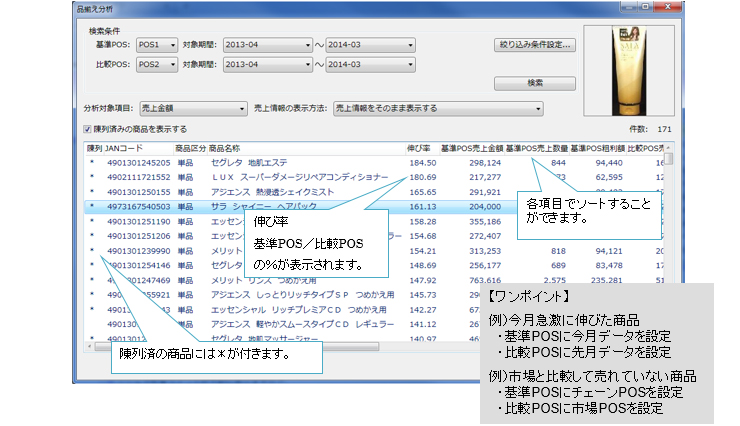
Task: Expand the 分析対象項目 dropdown (売上金額)
Action: [x=193, y=108]
